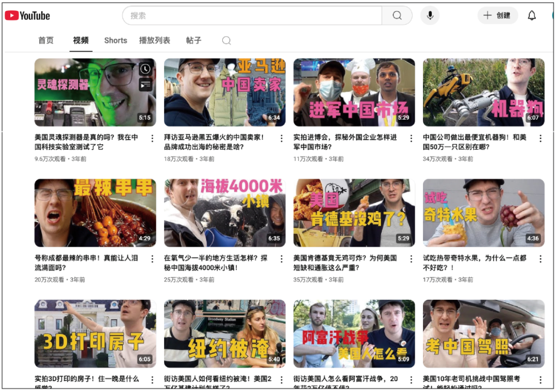This screenshot has width=557, height=392.
Task: Open title link 美国肯德基竟无鸡可炸
Action: point(345,263)
